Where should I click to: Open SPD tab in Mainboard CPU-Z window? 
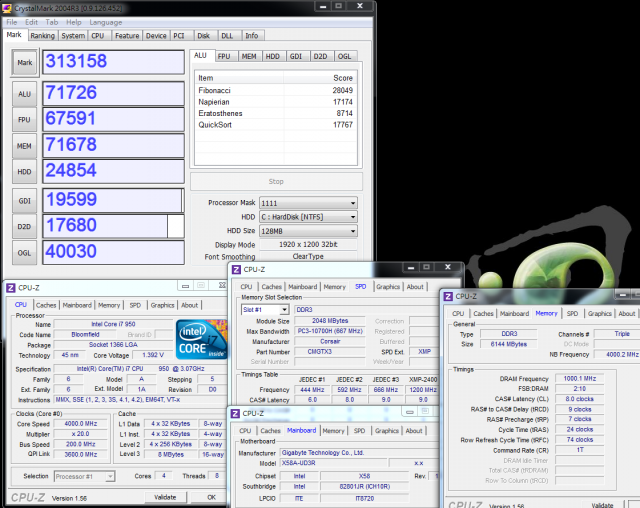click(360, 431)
